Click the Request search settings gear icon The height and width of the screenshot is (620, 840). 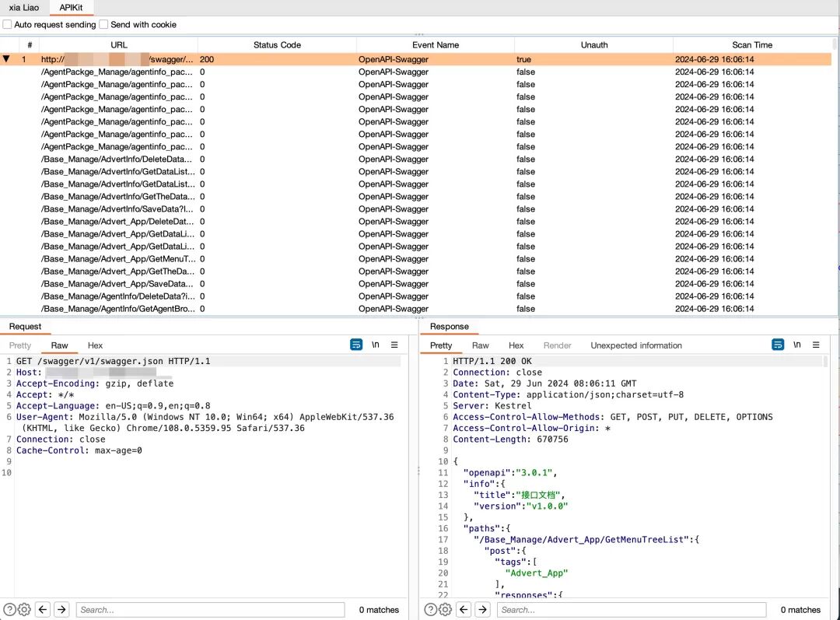(x=24, y=610)
